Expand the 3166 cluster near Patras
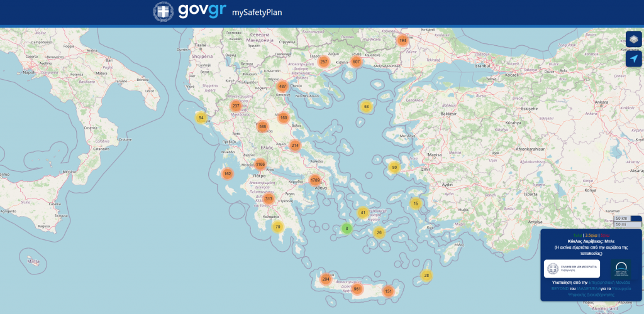 point(261,165)
